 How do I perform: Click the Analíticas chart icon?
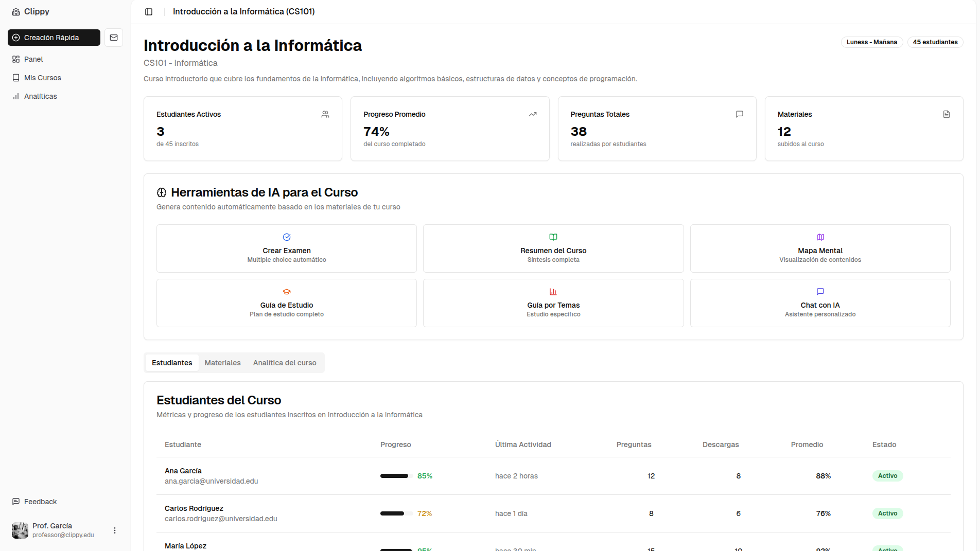tap(16, 96)
